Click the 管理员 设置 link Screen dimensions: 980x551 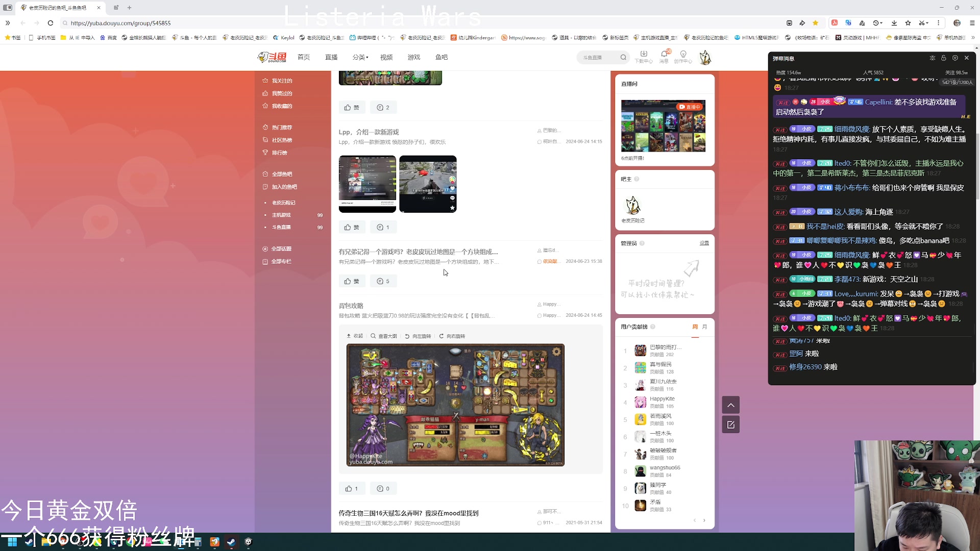[704, 243]
